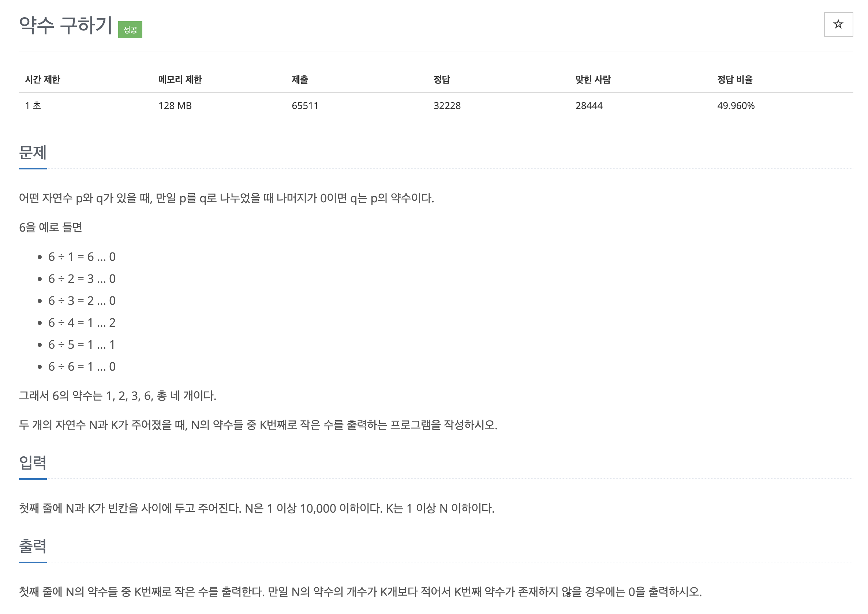Image resolution: width=868 pixels, height=614 pixels.
Task: Click the 65511 submission count
Action: (x=305, y=105)
